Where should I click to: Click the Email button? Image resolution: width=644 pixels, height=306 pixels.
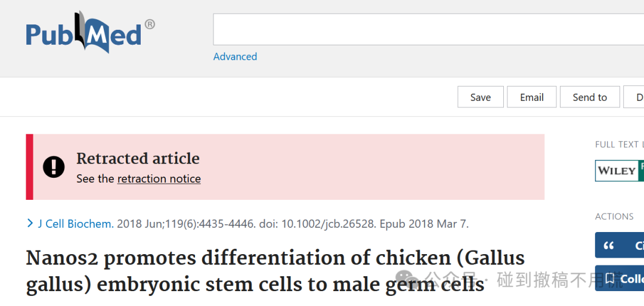point(532,97)
